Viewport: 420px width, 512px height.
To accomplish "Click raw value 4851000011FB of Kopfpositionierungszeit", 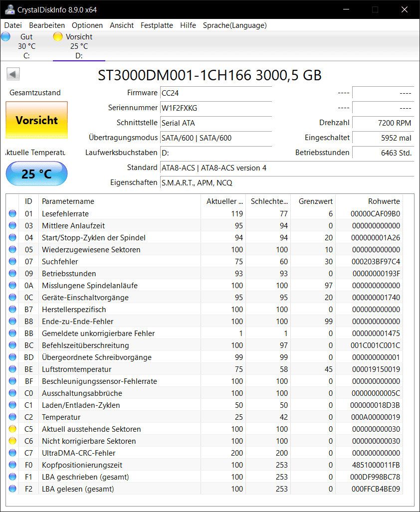I will pos(376,465).
